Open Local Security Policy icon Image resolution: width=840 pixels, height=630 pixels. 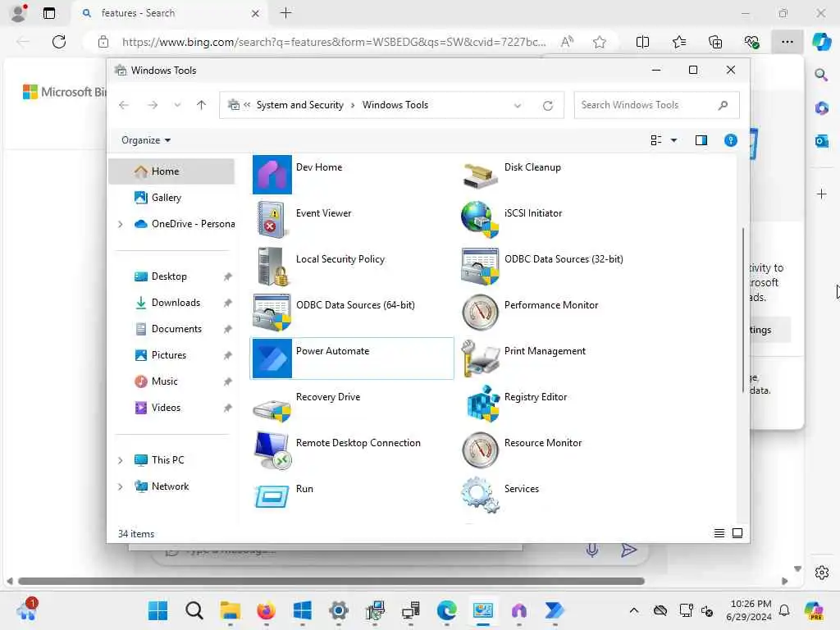click(272, 267)
